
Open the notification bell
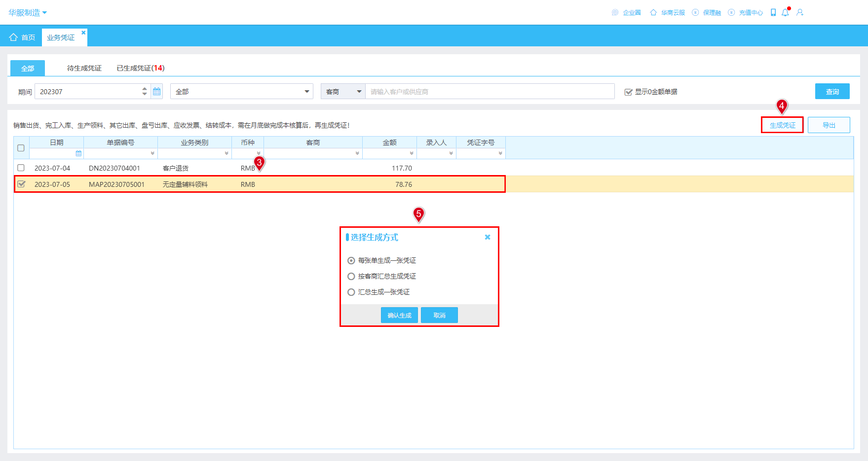click(786, 12)
